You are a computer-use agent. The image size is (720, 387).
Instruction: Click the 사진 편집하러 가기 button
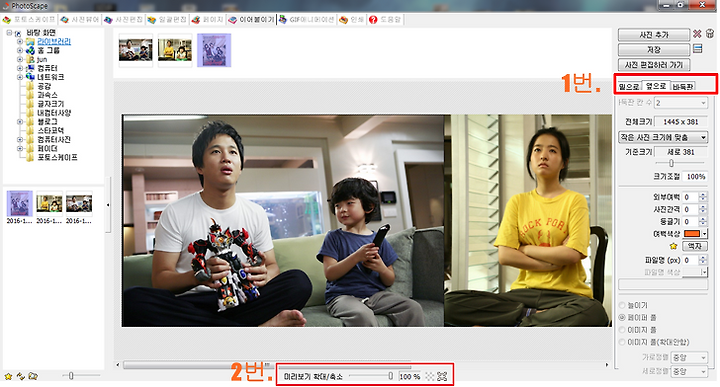point(654,65)
